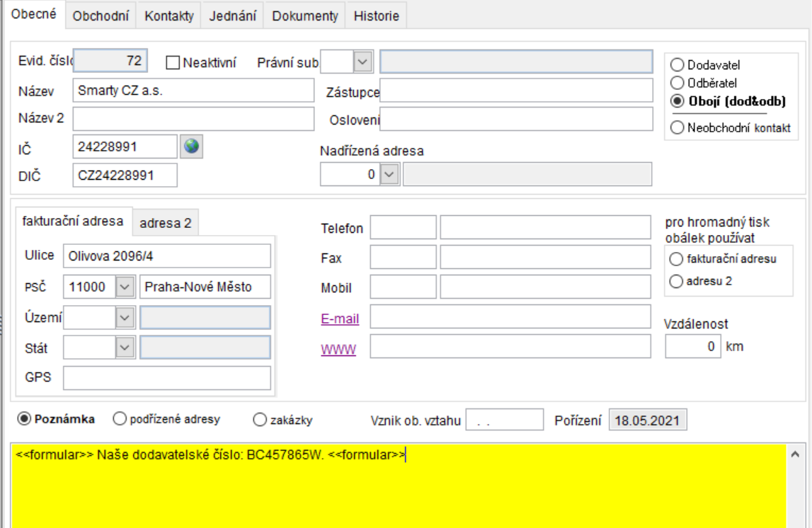Image resolution: width=812 pixels, height=528 pixels.
Task: Expand the Území dropdown
Action: 125,318
